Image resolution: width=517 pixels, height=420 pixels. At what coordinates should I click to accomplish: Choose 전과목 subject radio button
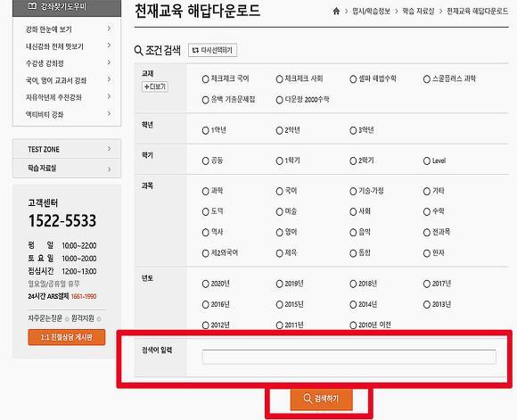427,232
